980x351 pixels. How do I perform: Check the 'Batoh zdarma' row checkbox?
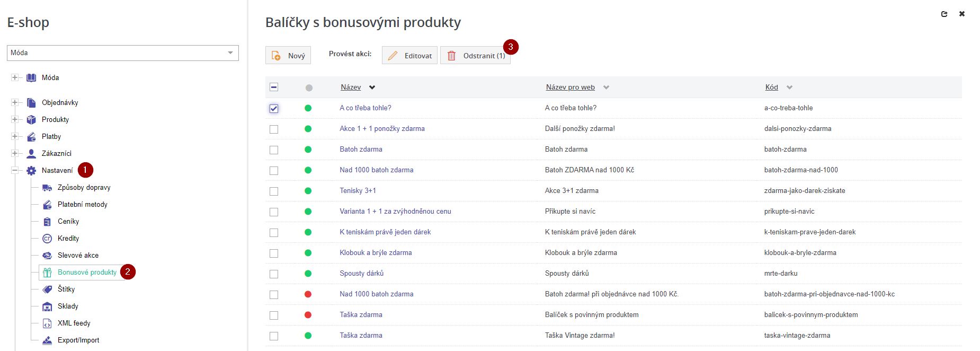tap(274, 150)
